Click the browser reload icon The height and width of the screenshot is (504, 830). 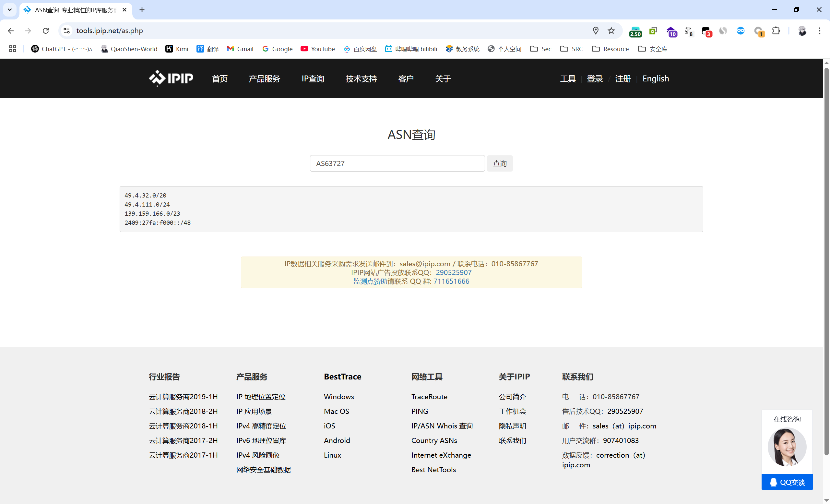[46, 31]
